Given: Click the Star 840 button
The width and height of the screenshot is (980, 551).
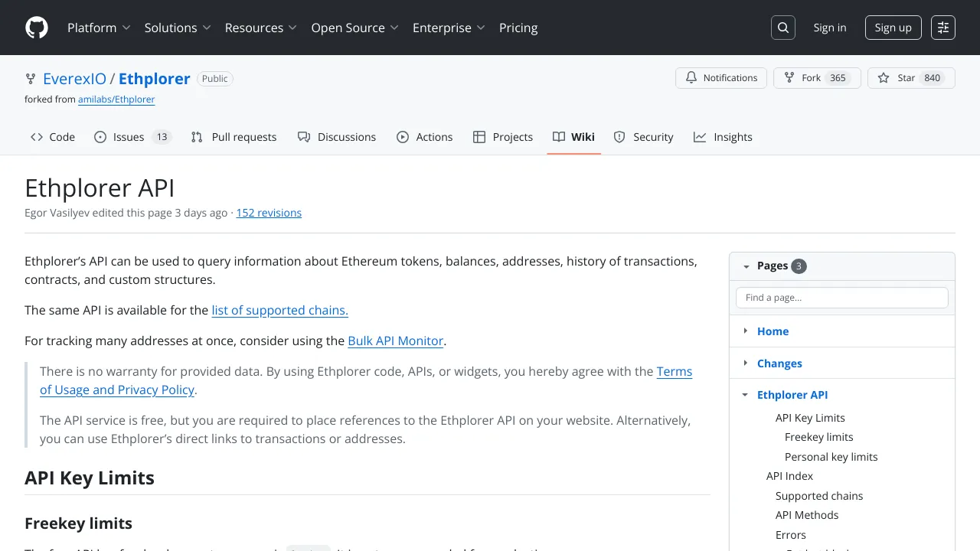Looking at the screenshot, I should click(x=911, y=78).
